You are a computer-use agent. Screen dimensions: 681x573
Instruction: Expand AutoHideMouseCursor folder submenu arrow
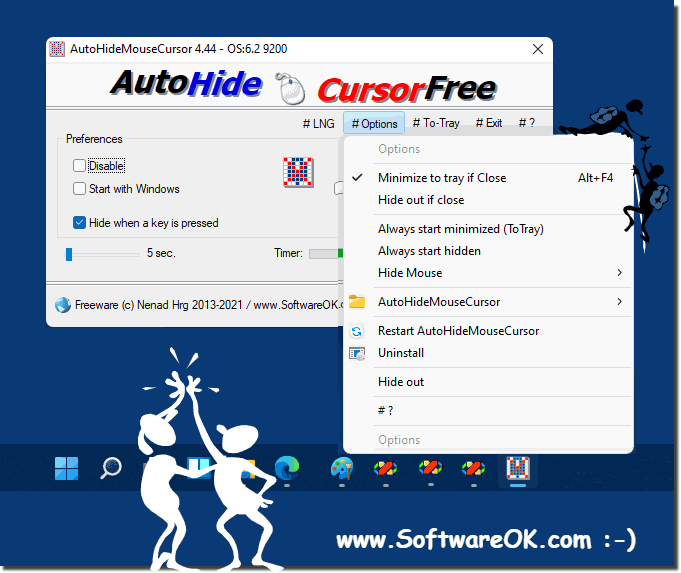point(619,301)
